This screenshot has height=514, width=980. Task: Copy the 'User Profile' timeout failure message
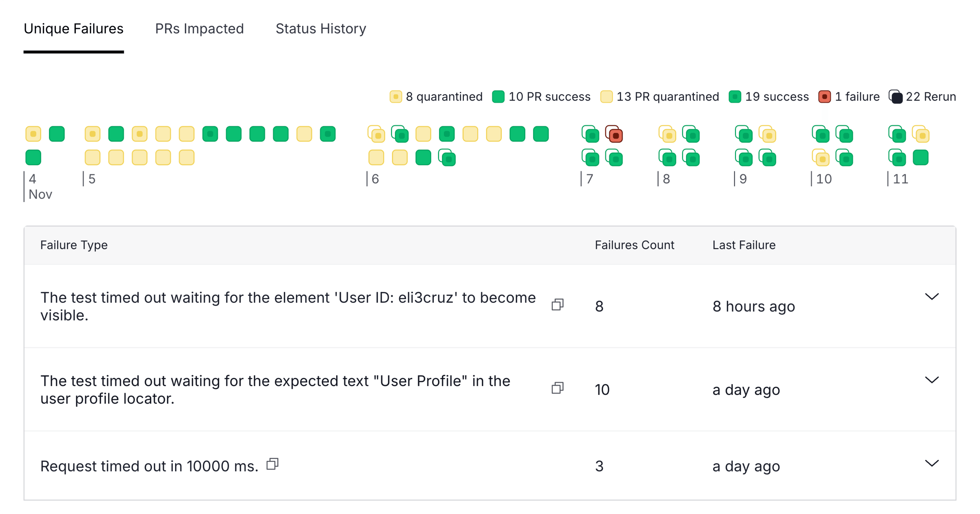pyautogui.click(x=557, y=388)
